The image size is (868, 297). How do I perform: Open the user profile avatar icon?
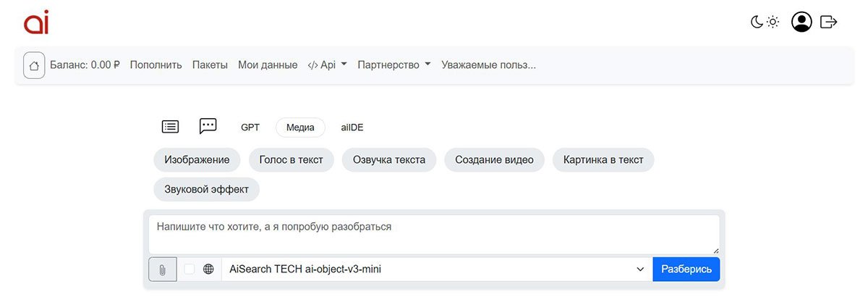pos(801,22)
